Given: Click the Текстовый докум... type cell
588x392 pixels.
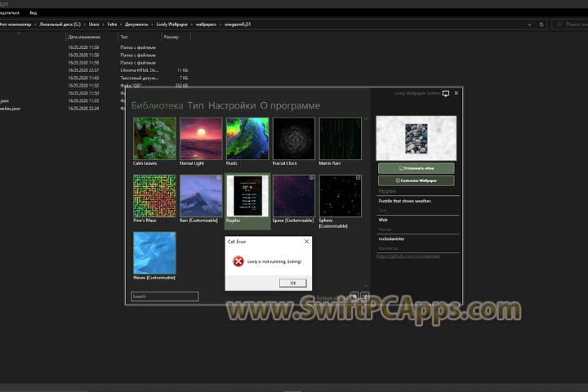Looking at the screenshot, I should coord(139,78).
